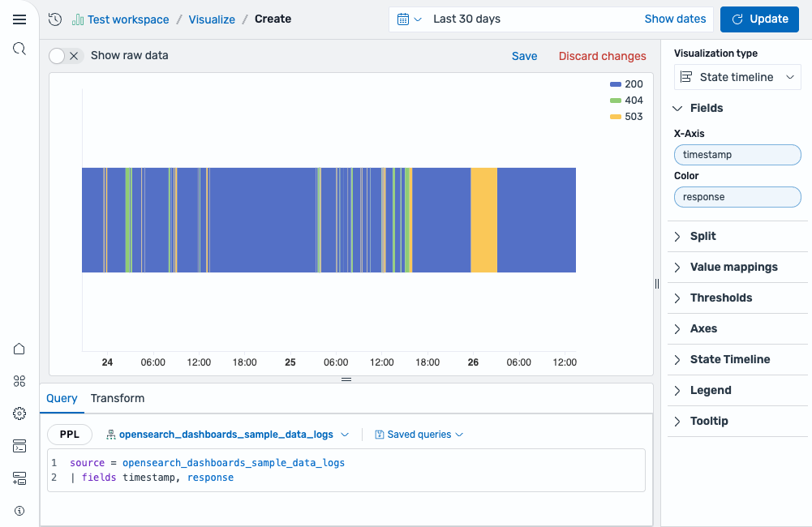
Task: Click the calendar quick date icon
Action: 403,19
